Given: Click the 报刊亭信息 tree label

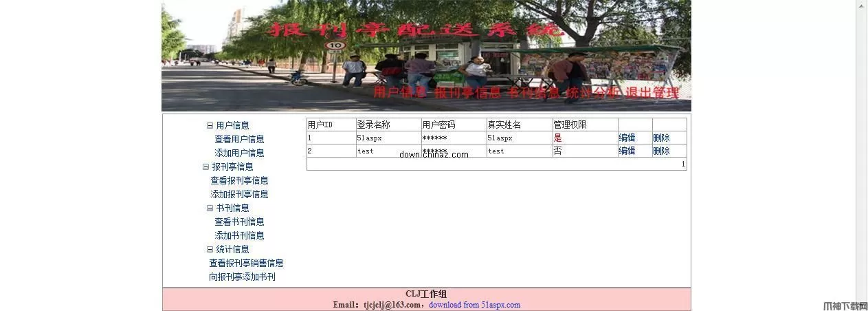Looking at the screenshot, I should pos(232,167).
